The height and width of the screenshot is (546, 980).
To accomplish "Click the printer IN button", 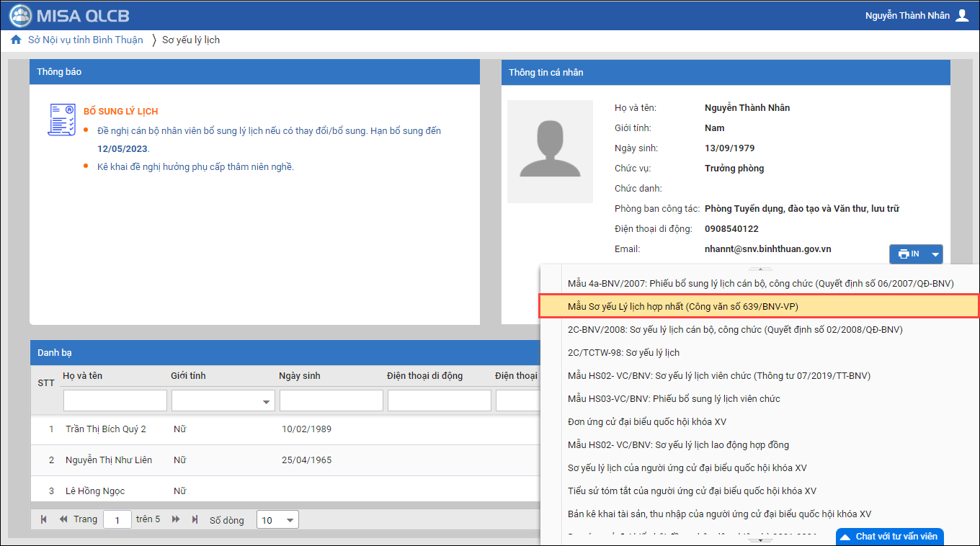I will [x=908, y=254].
